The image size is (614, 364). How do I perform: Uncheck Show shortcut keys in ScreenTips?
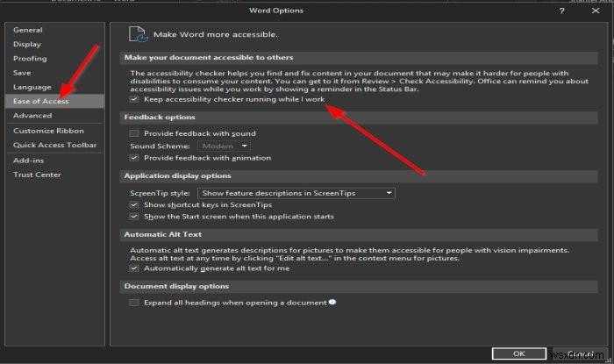[134, 204]
